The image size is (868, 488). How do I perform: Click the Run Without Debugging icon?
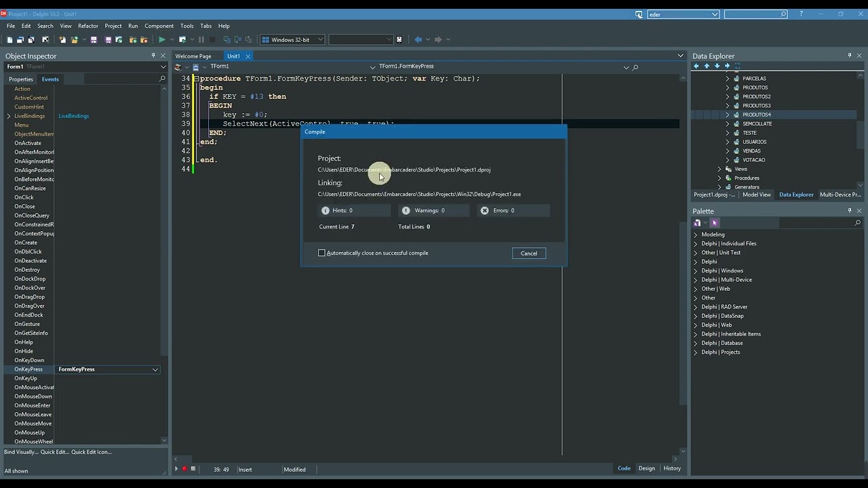pyautogui.click(x=182, y=39)
